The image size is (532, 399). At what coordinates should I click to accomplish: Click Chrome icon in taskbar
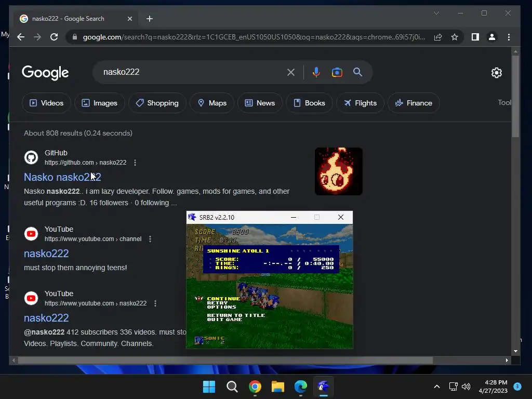pyautogui.click(x=255, y=387)
